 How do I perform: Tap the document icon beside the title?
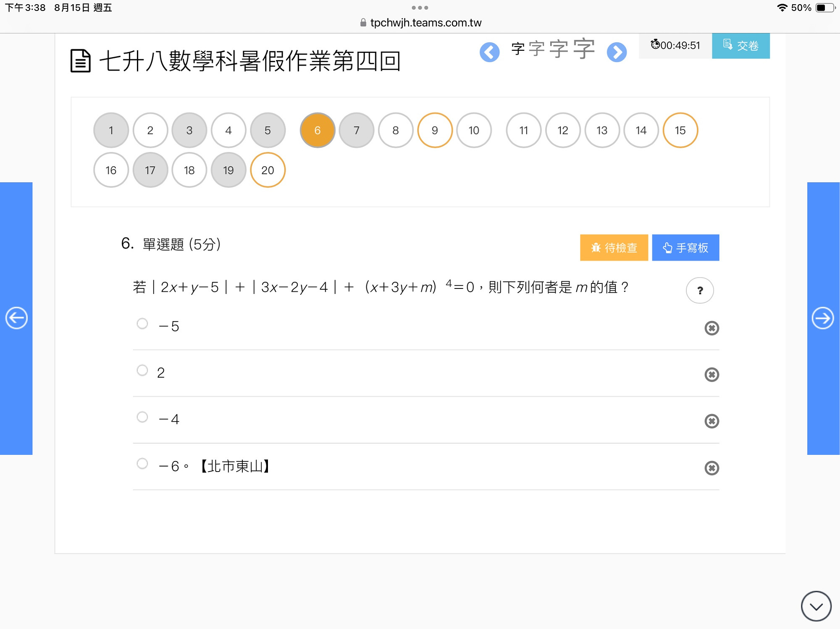pos(80,61)
